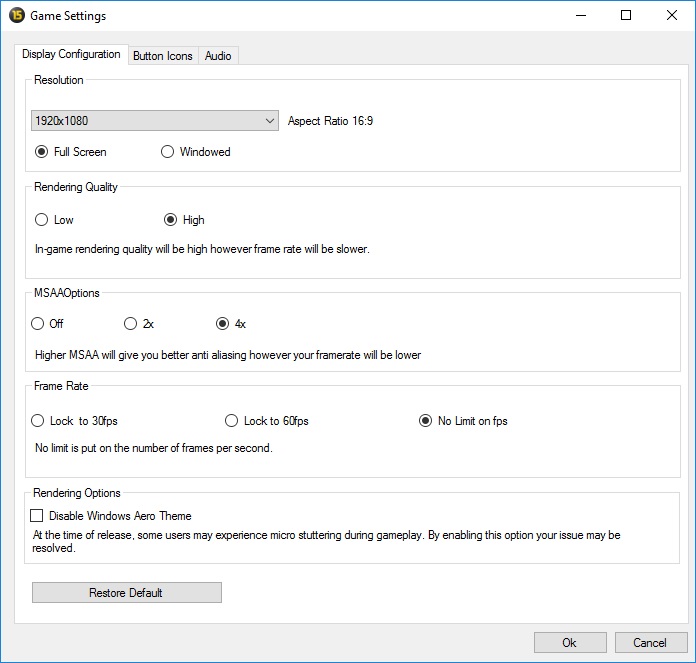Turn MSAA Off
696x663 pixels.
pyautogui.click(x=38, y=324)
